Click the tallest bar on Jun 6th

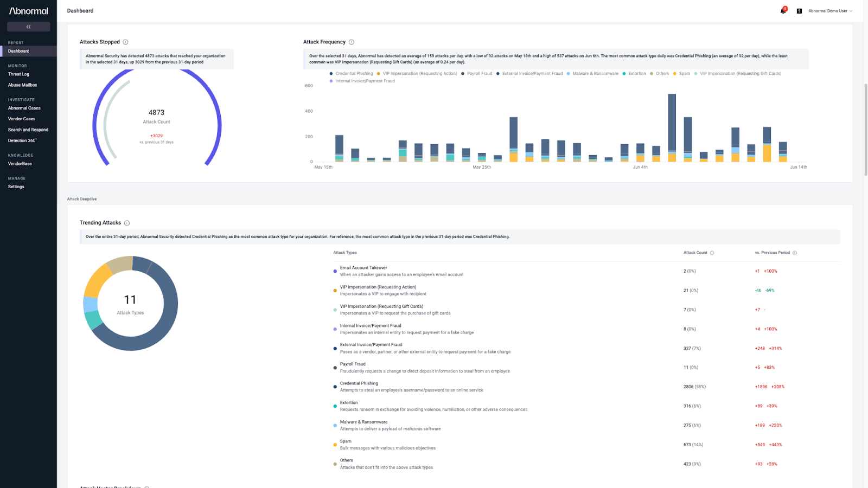(x=672, y=128)
